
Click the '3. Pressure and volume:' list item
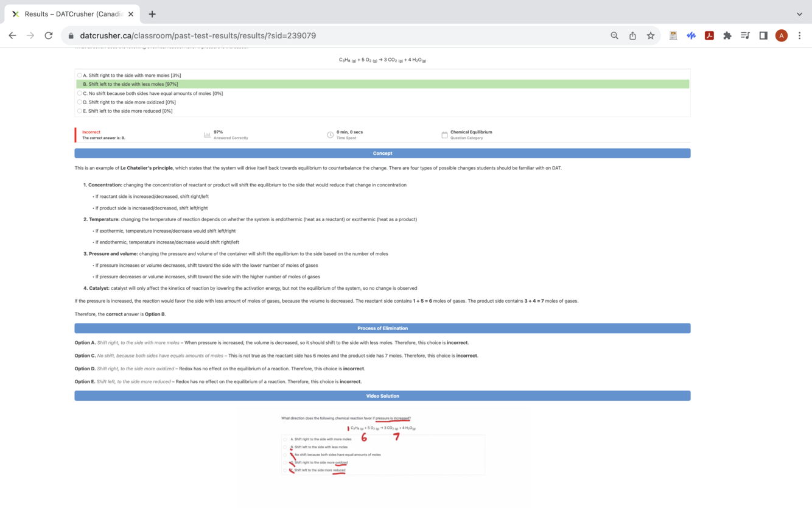click(236, 254)
